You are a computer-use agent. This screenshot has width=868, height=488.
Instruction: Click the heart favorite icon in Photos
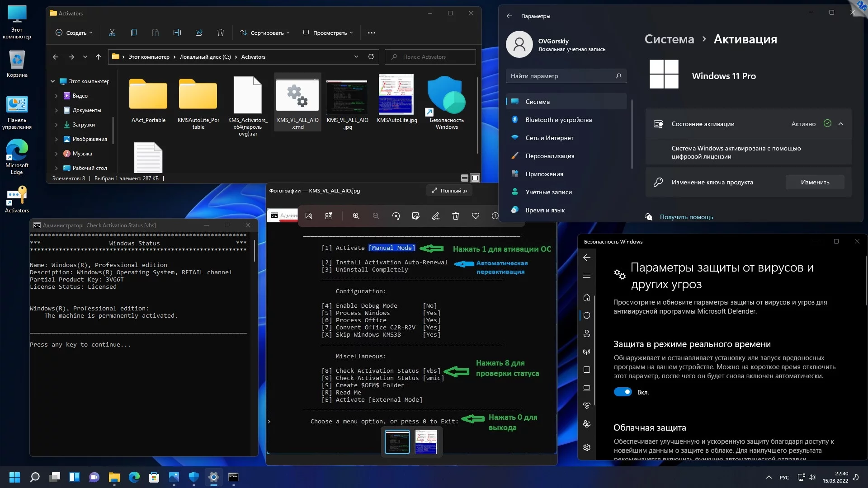(x=475, y=216)
